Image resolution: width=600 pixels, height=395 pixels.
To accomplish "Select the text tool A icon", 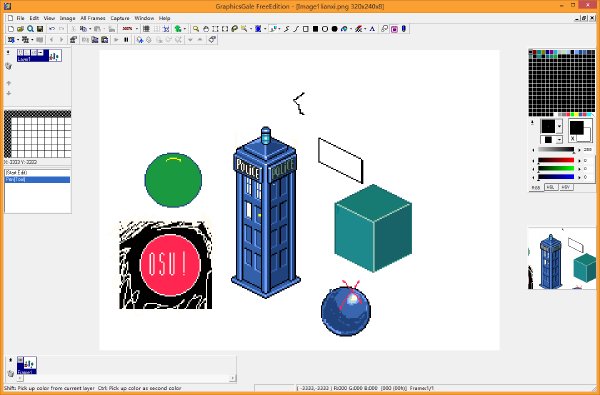I will point(372,29).
